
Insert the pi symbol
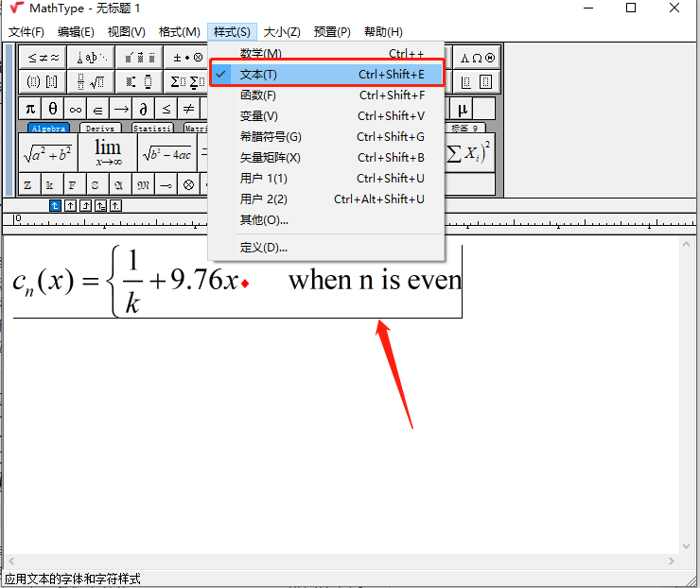coord(30,109)
